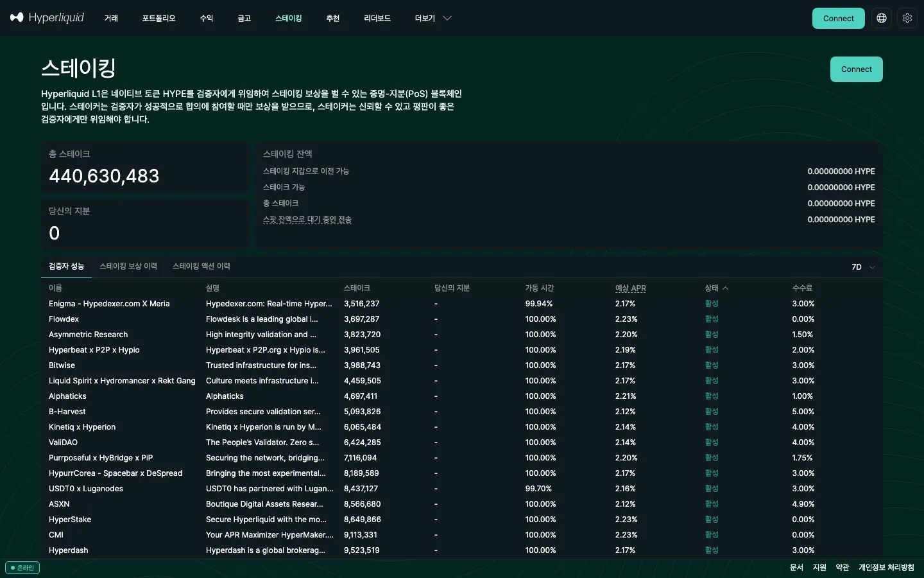Select the Hyperdash validator
The image size is (924, 578).
click(69, 550)
